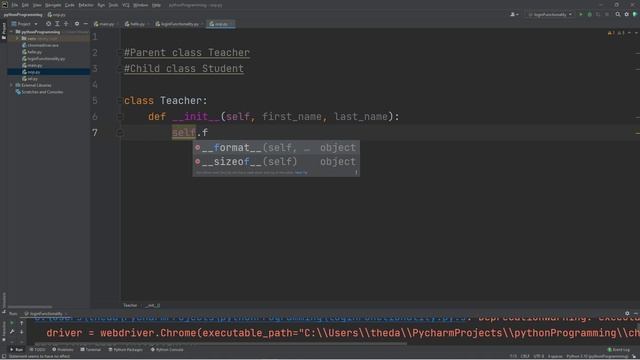Open the Project view dropdown
Image resolution: width=640 pixels, height=360 pixels.
coord(24,24)
